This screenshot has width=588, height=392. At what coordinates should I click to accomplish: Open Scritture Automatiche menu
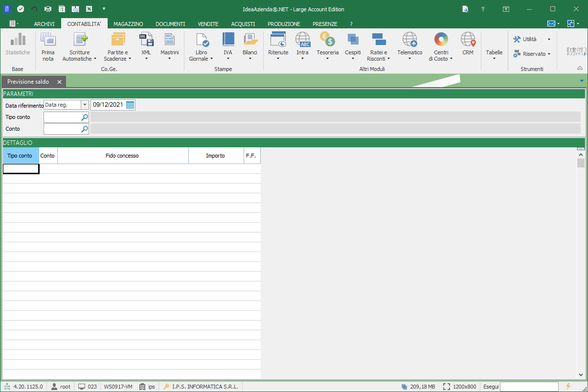80,46
